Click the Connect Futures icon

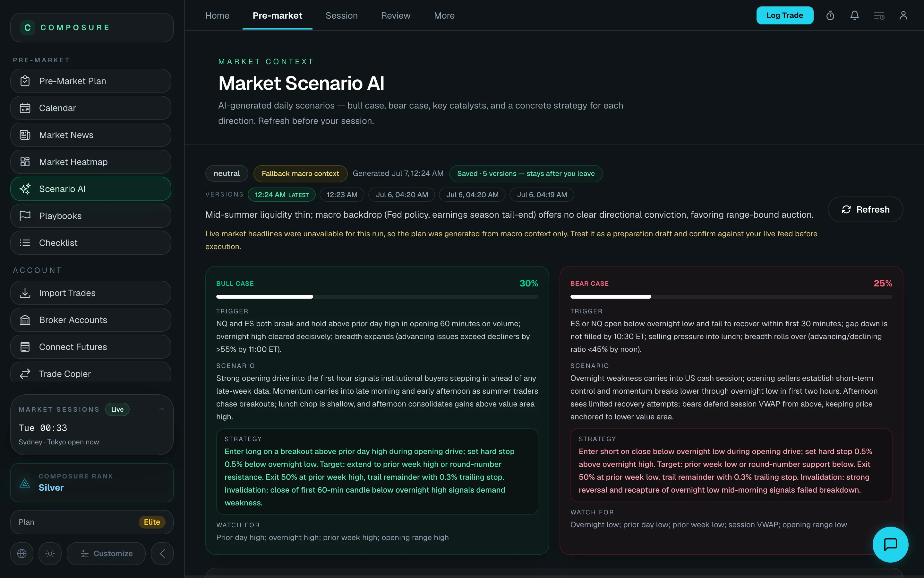pos(25,347)
